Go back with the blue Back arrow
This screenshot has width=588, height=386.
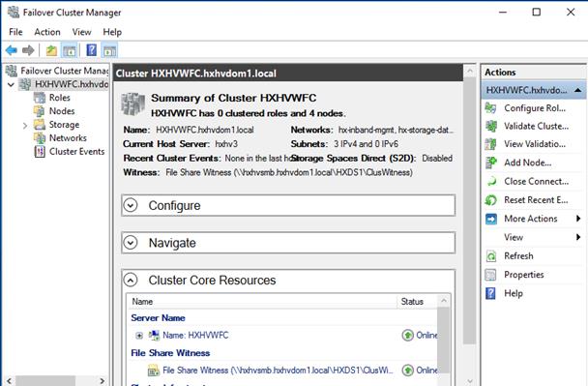(x=12, y=50)
